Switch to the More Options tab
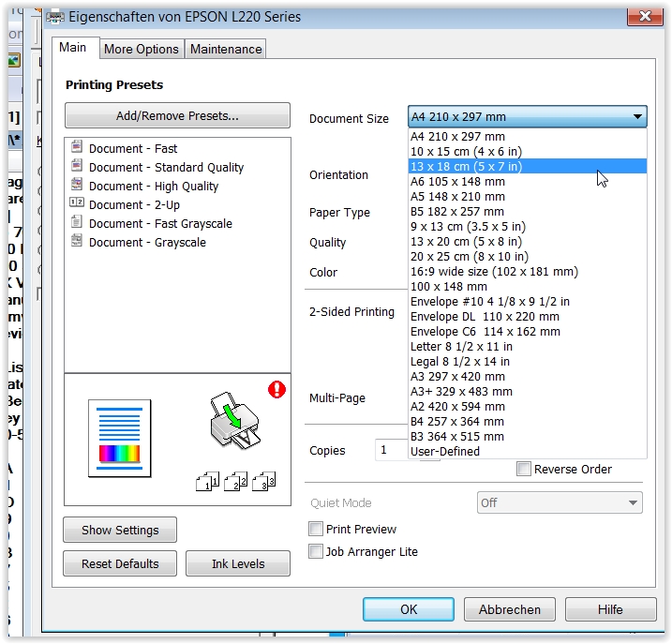Screen dimensions: 672x644 point(141,49)
